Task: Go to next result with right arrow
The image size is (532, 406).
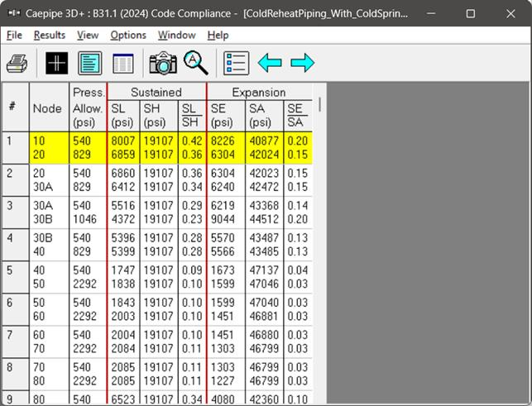Action: pyautogui.click(x=302, y=63)
